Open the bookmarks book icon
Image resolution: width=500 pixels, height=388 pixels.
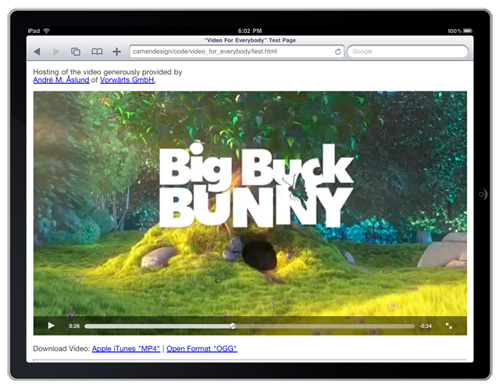pos(97,52)
